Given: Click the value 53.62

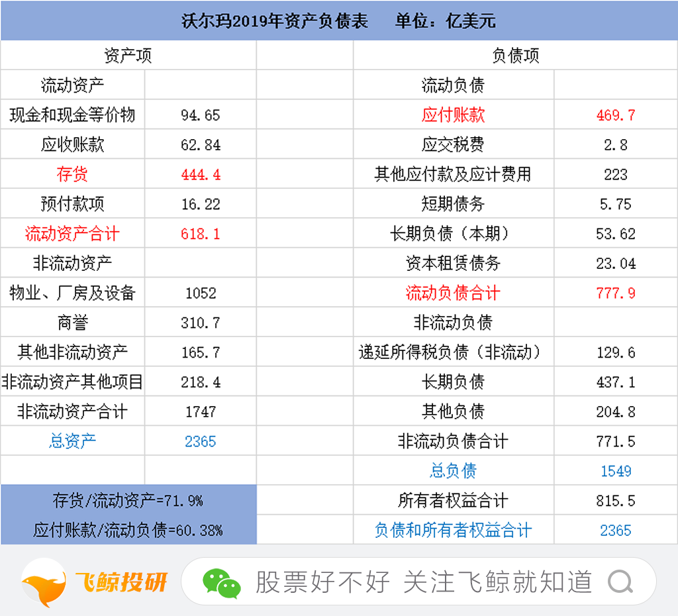Looking at the screenshot, I should coord(616,234).
